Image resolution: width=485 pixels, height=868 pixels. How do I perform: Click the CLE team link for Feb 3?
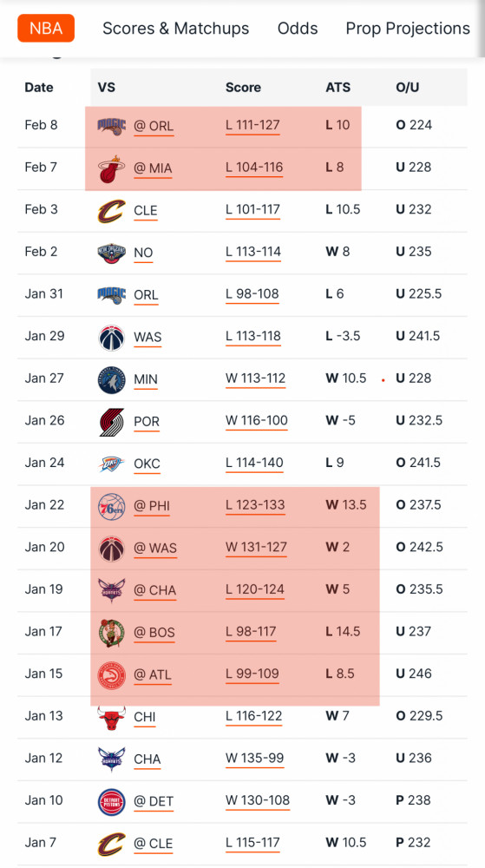tap(146, 210)
